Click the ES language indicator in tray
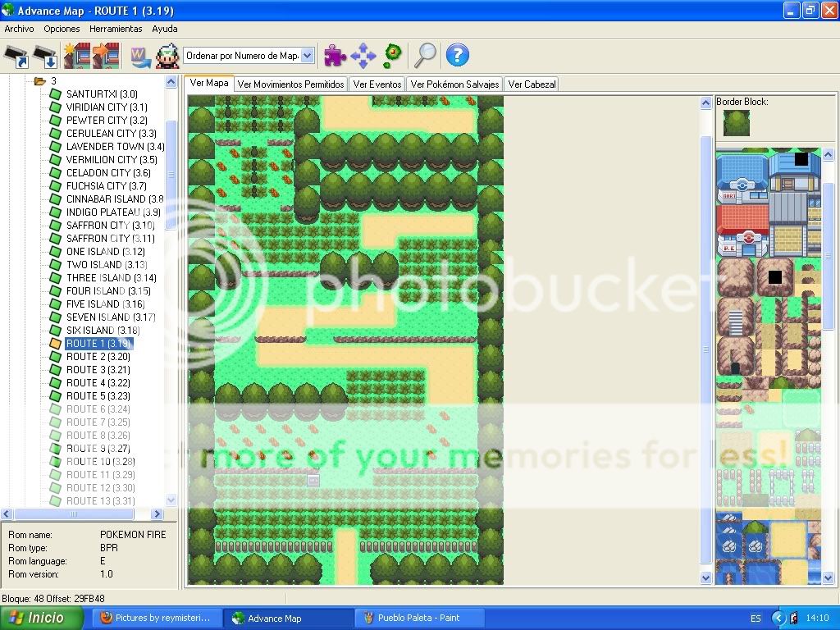 coord(756,619)
